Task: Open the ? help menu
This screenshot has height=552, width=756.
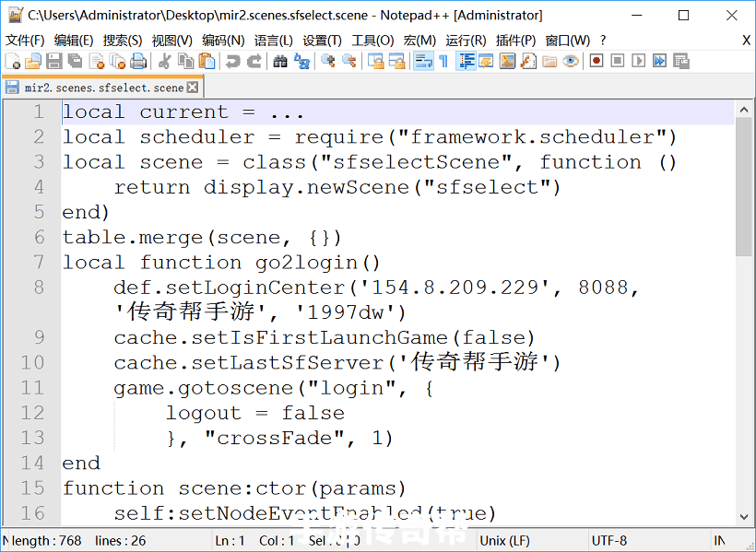Action: click(x=603, y=41)
